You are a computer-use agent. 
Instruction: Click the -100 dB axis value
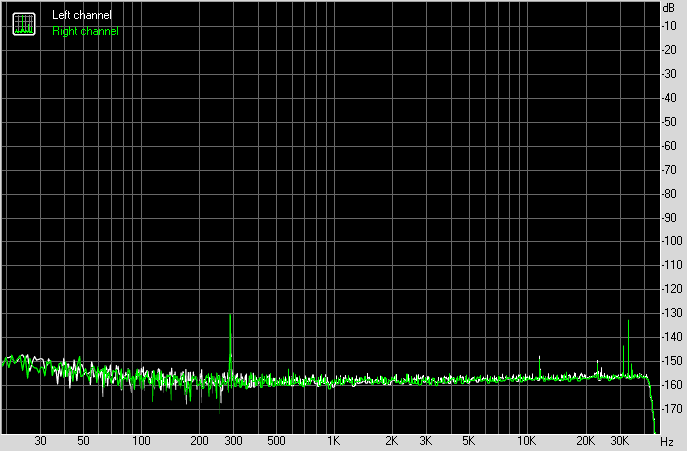tap(672, 241)
